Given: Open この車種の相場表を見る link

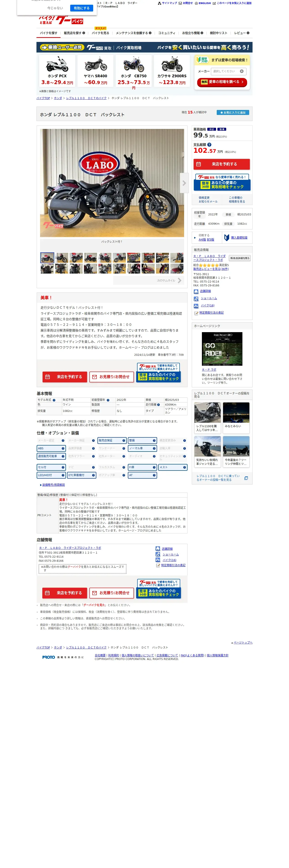Looking at the screenshot, I should point(237,199).
